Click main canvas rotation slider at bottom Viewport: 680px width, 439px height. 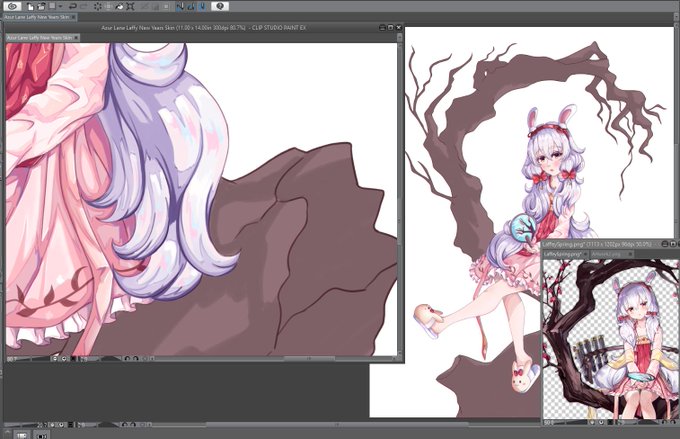pos(109,425)
